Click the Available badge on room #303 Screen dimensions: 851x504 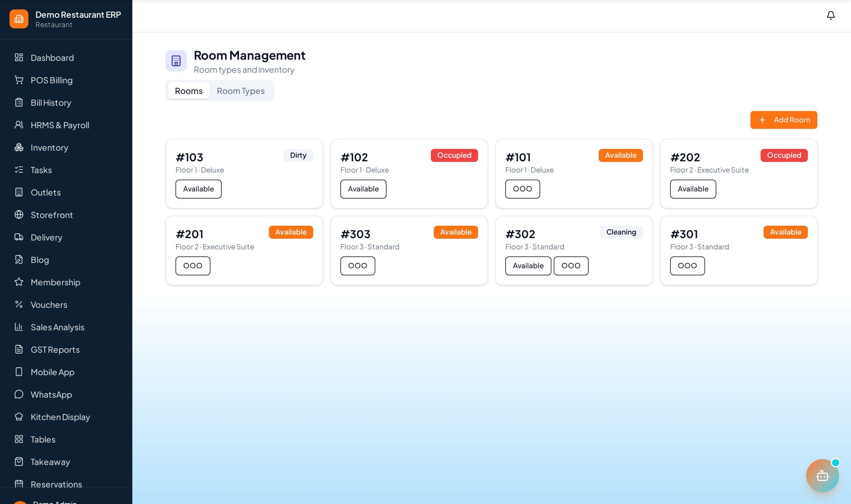(456, 232)
